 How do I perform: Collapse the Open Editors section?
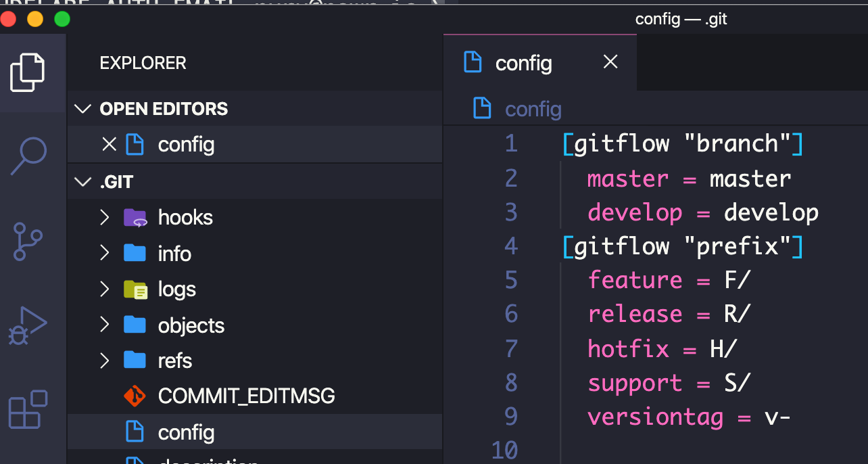tap(83, 109)
